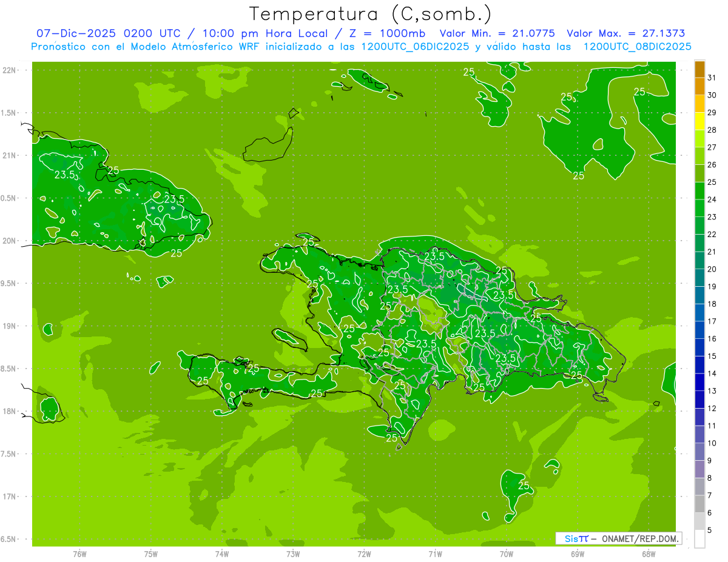728x562 pixels.
Task: Pick the teal swatch between 19 and 20
Action: pyautogui.click(x=699, y=278)
